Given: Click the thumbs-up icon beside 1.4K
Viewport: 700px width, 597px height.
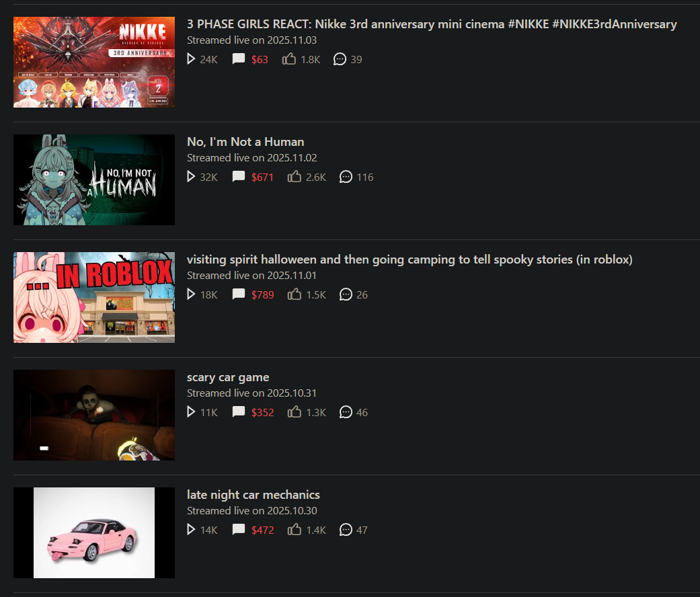Looking at the screenshot, I should click(295, 530).
